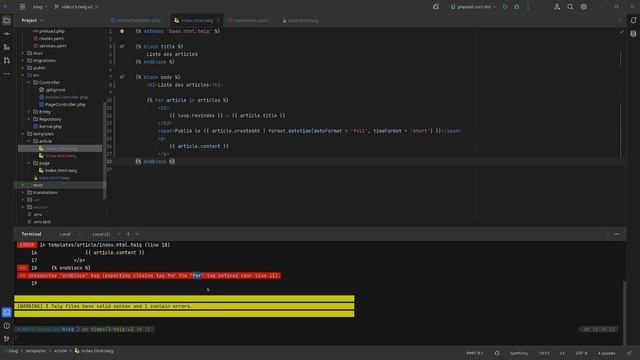Open the phpunit run configuration dropdown
640x360 pixels.
[473, 7]
